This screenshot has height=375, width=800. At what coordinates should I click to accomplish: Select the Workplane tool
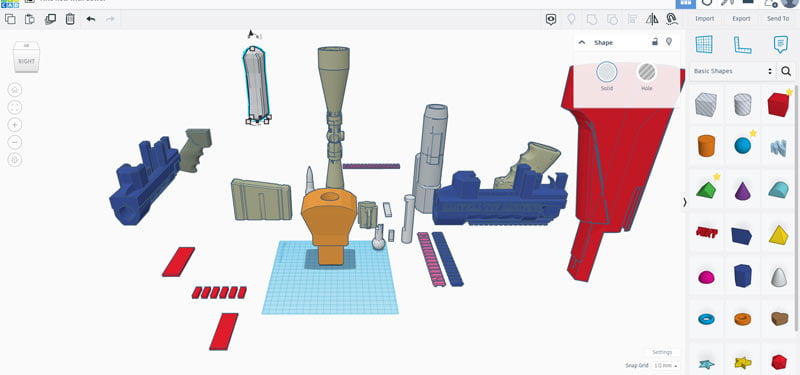click(704, 44)
